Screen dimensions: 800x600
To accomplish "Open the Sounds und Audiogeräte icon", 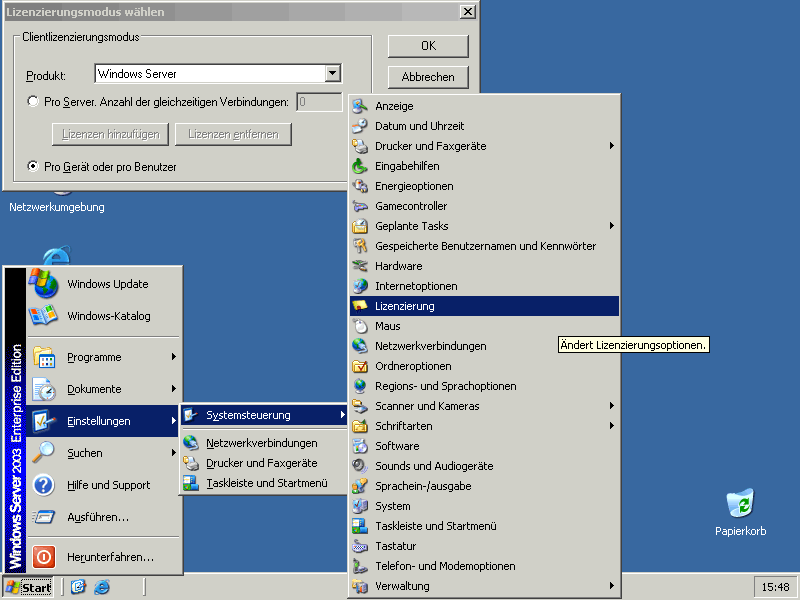I will tap(360, 466).
